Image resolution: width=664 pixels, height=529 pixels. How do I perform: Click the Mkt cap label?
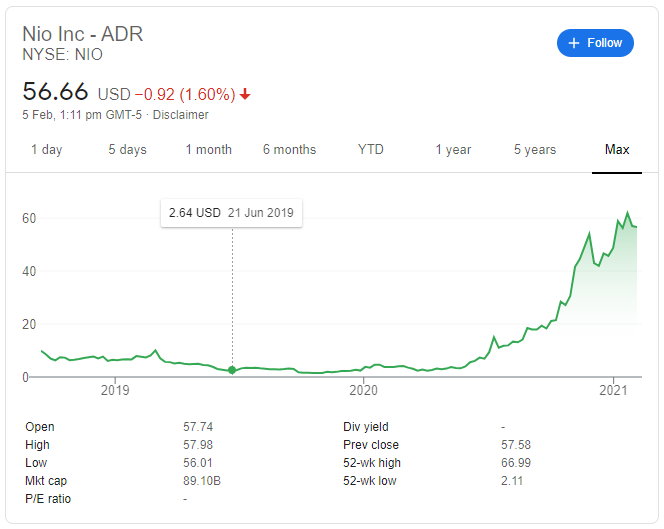46,481
